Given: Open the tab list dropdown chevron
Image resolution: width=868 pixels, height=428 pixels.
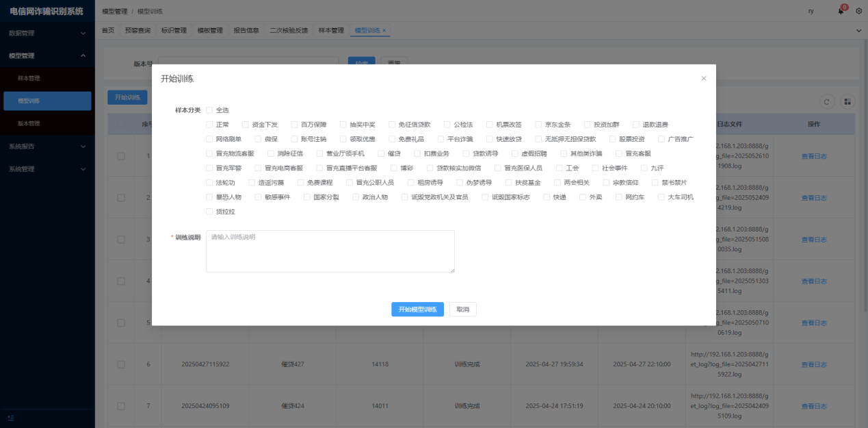Looking at the screenshot, I should 859,31.
